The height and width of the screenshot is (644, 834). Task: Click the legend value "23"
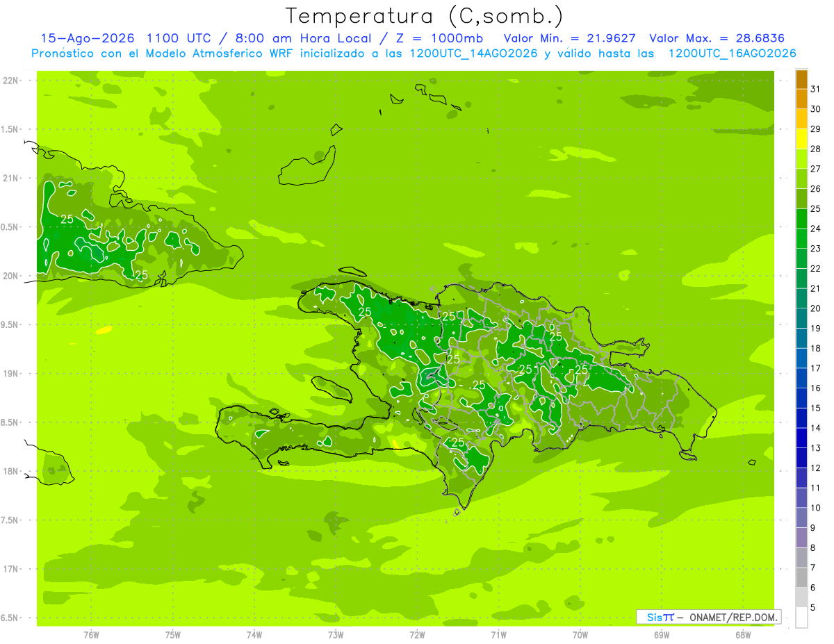[815, 249]
